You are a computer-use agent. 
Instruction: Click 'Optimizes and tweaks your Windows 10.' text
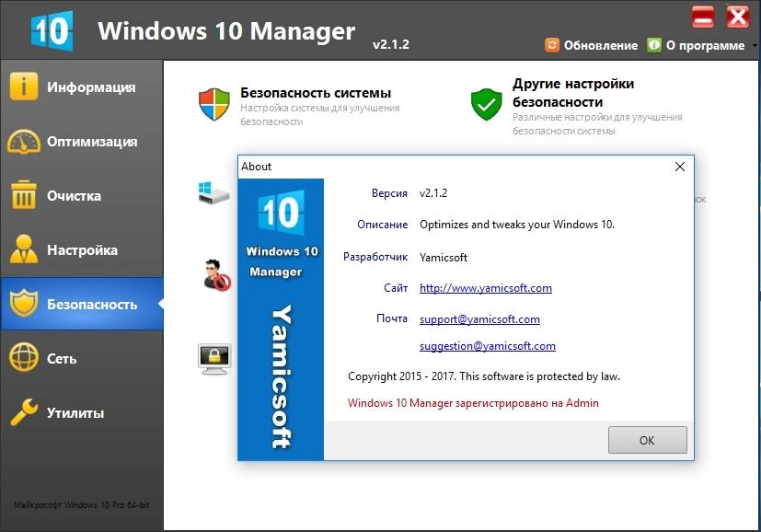pyautogui.click(x=517, y=225)
